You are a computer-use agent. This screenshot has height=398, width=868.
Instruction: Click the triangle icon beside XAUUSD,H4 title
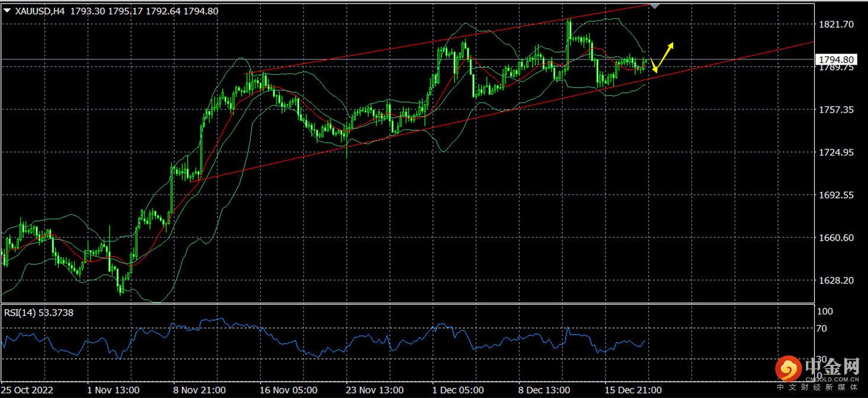point(7,10)
